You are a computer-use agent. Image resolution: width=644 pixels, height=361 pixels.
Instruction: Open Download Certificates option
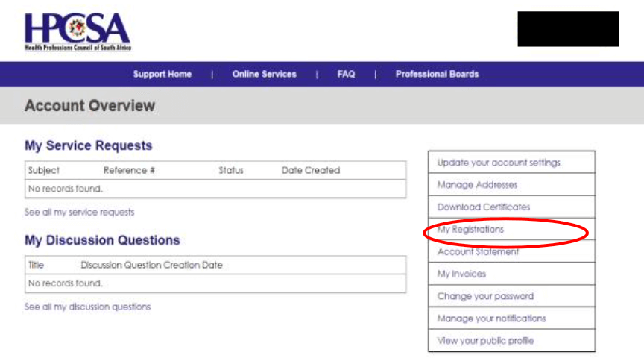(483, 207)
